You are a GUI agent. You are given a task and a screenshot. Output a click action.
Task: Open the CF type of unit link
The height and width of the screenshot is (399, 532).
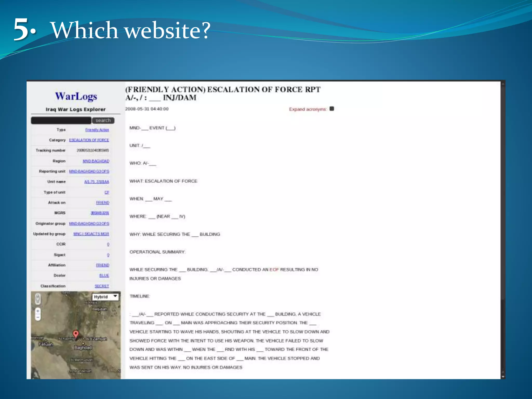click(107, 192)
